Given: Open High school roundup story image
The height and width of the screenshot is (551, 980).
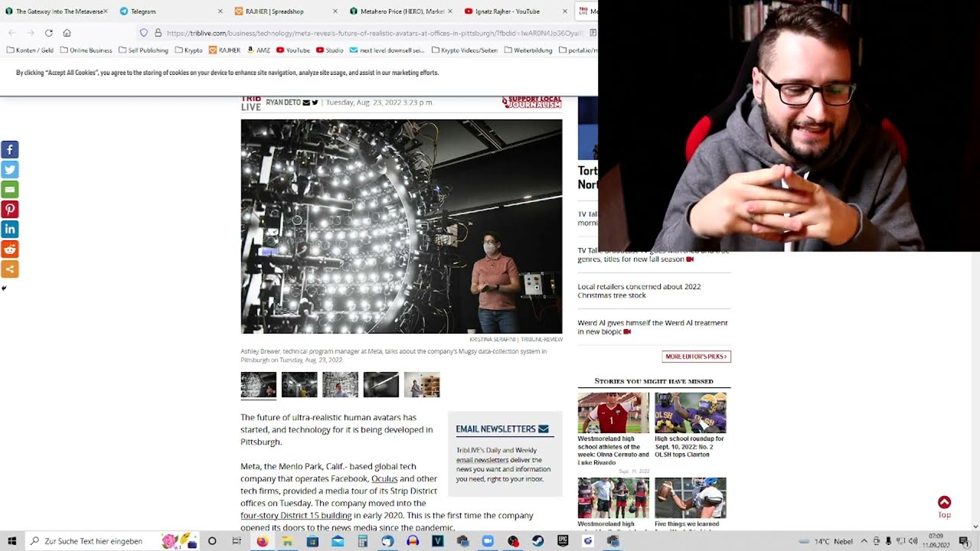Looking at the screenshot, I should [x=691, y=413].
